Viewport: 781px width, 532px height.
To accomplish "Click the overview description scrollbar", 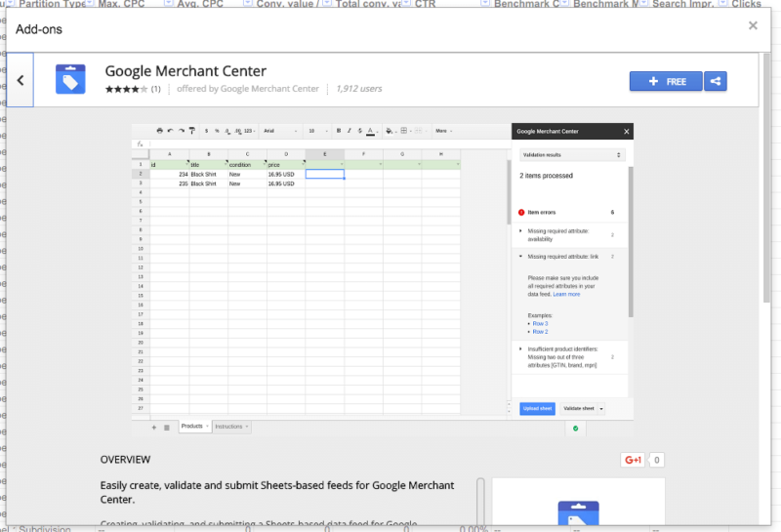I will tap(480, 501).
